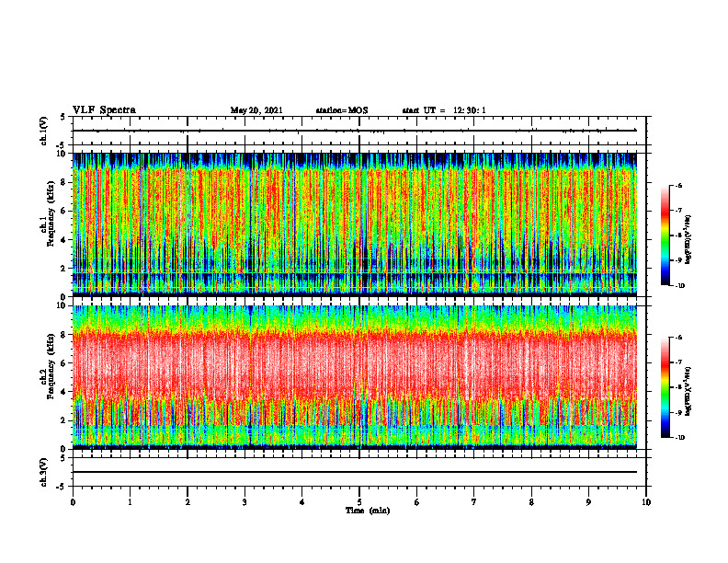
Task: Click the "5" tick on the ch.1(V) axis
Action: coord(63,117)
